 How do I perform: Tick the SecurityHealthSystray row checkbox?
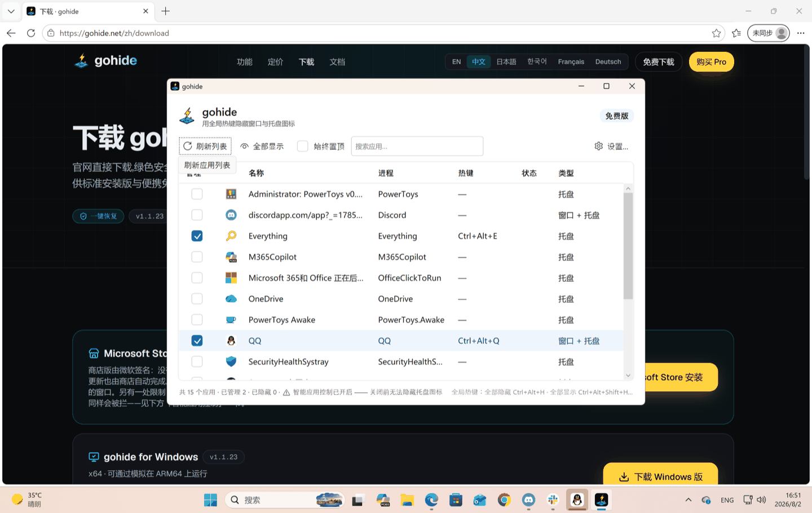point(197,361)
